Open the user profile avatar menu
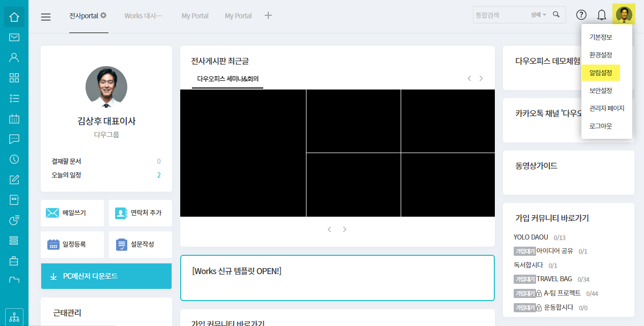This screenshot has width=644, height=326. pyautogui.click(x=624, y=15)
